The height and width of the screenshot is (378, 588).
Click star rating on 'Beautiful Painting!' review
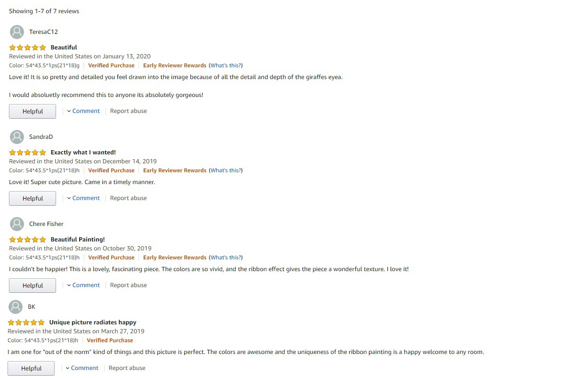[x=28, y=240]
